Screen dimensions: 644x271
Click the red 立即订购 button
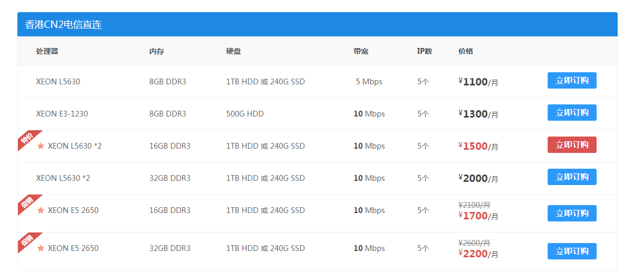coord(572,145)
